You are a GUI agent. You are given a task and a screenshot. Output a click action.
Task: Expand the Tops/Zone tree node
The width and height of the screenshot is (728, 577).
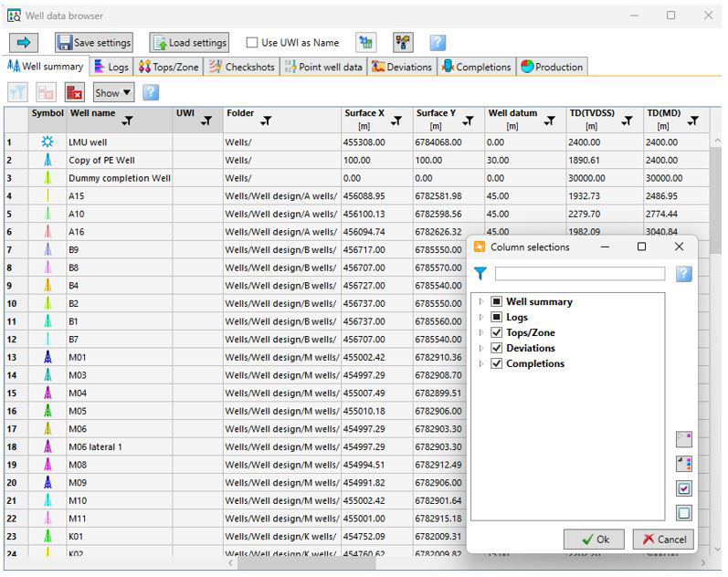tap(481, 332)
